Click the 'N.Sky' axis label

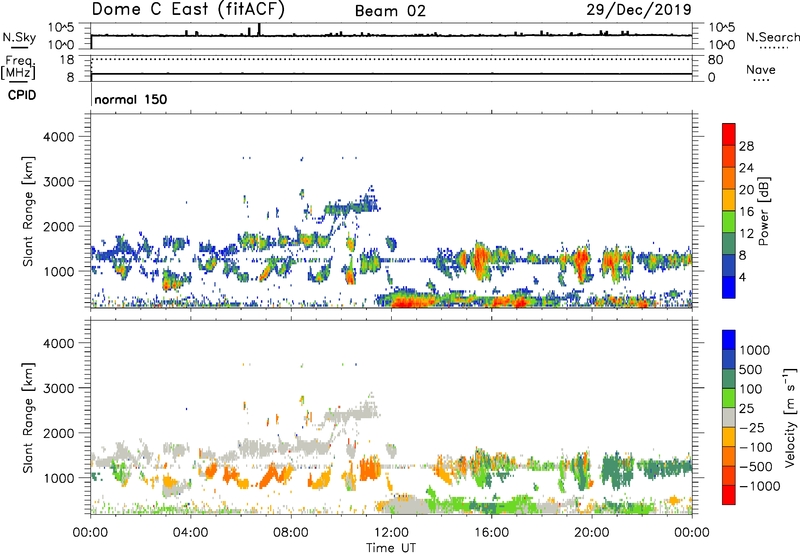[19, 37]
